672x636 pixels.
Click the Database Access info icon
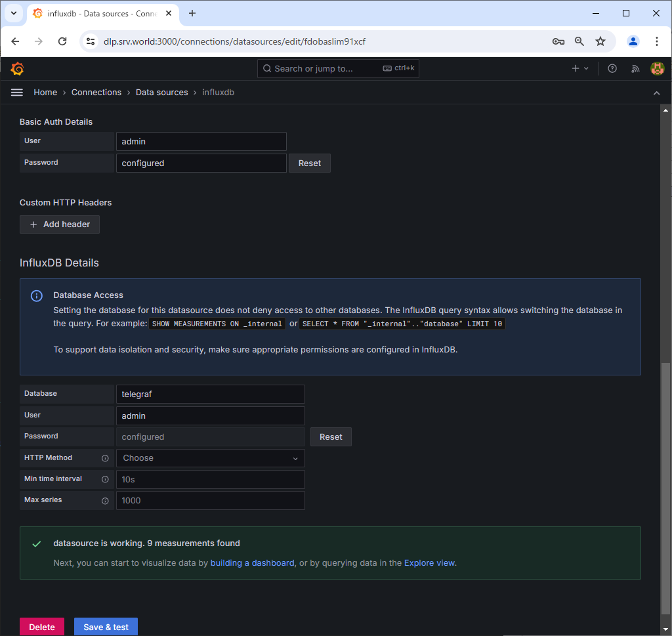tap(37, 296)
